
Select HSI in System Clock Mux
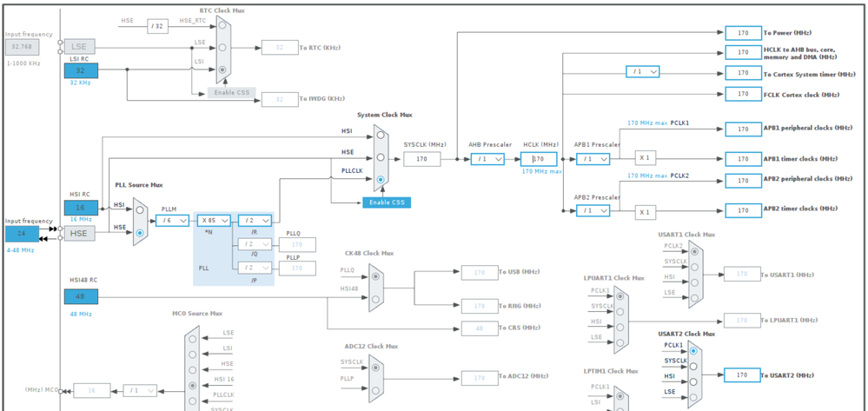coord(381,135)
